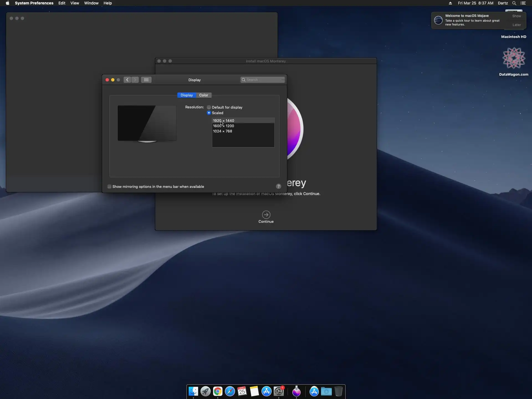This screenshot has height=399, width=532.
Task: Open Safari from the dock
Action: (230, 391)
